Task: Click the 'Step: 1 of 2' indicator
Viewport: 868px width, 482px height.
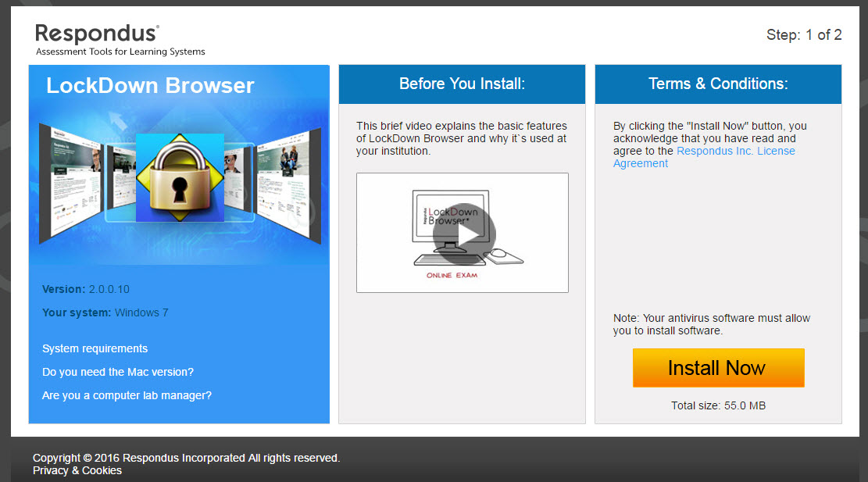Action: (804, 35)
